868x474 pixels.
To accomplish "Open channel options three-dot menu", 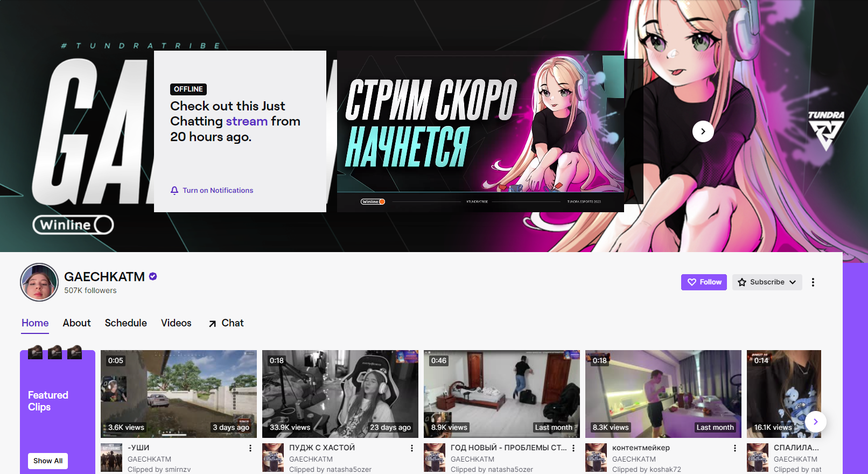I will coord(813,282).
